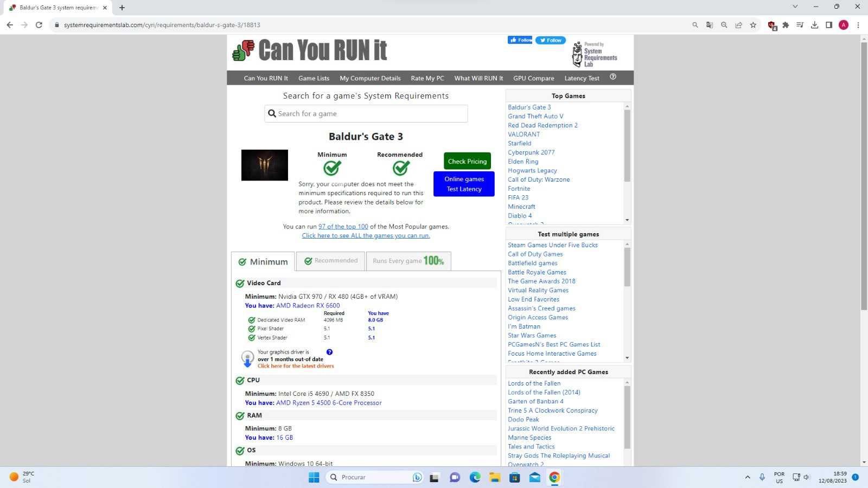Image resolution: width=868 pixels, height=488 pixels.
Task: Click the Baldur's Gate 3 thumbnail image
Action: click(x=265, y=165)
